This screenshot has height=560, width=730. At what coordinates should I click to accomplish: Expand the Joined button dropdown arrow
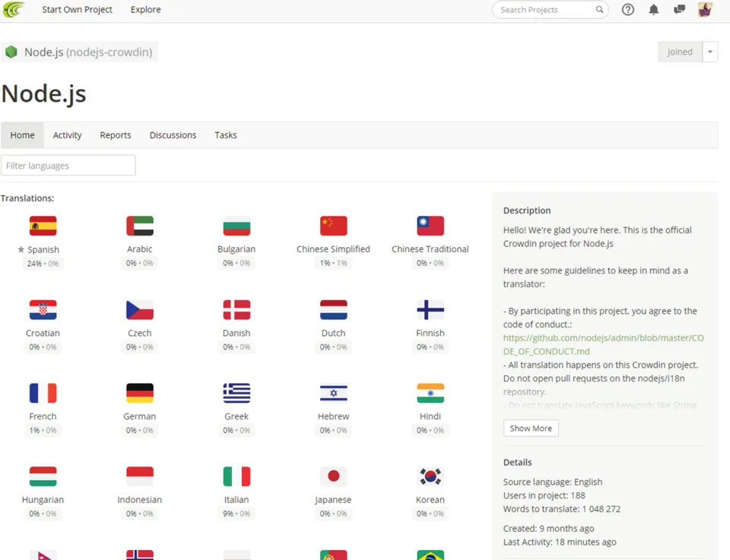pyautogui.click(x=710, y=52)
